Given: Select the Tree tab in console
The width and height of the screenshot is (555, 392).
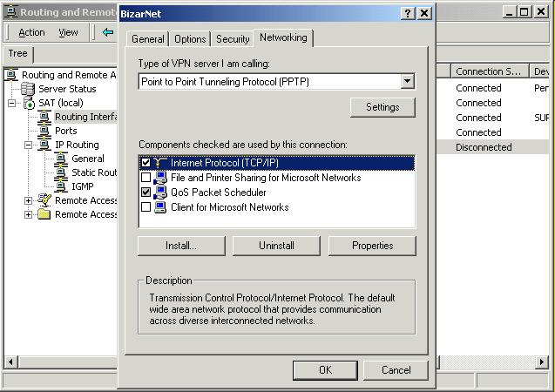Looking at the screenshot, I should [17, 53].
